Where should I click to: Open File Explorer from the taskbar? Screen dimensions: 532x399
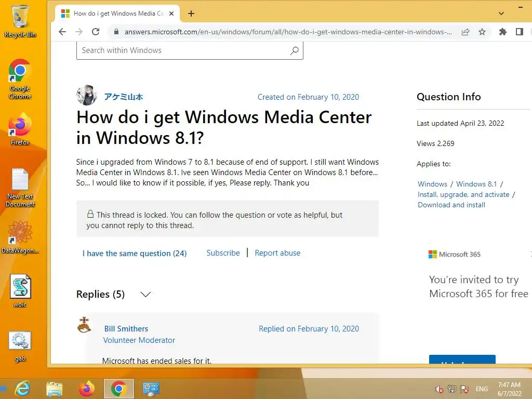(54, 389)
